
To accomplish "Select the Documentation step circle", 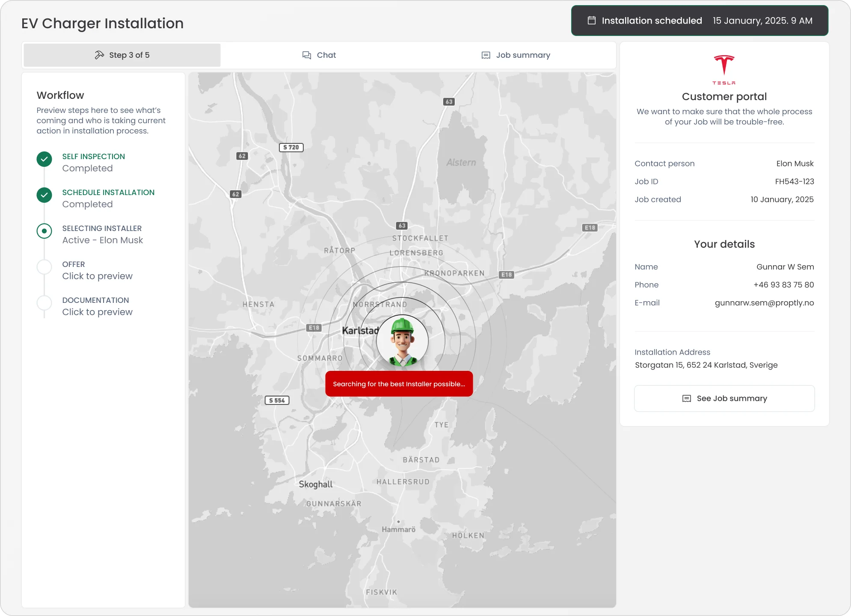I will tap(44, 303).
